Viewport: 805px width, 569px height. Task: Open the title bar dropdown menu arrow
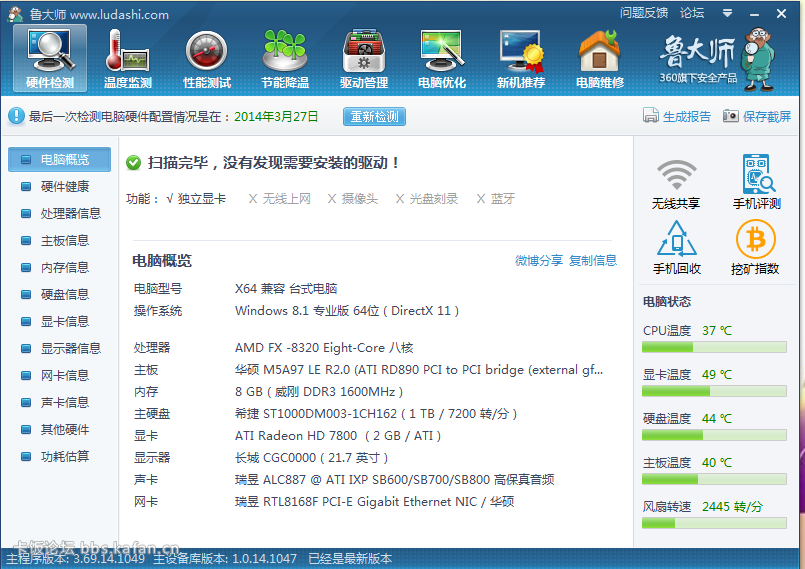pos(727,13)
